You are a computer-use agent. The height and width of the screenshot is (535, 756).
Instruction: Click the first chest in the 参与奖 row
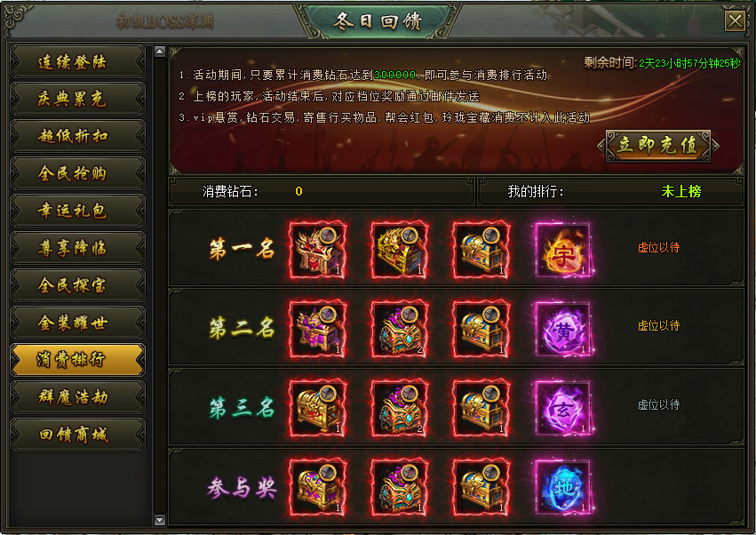pos(318,487)
